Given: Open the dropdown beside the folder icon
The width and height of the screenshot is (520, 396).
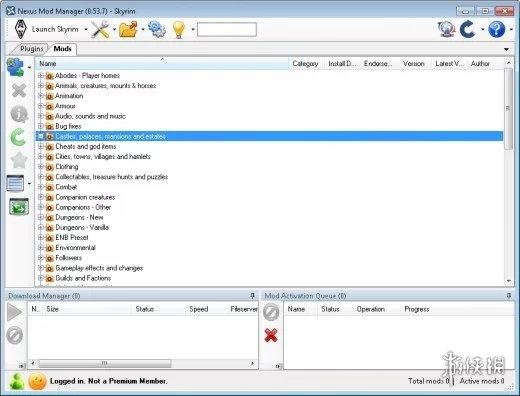Looking at the screenshot, I should click(143, 29).
